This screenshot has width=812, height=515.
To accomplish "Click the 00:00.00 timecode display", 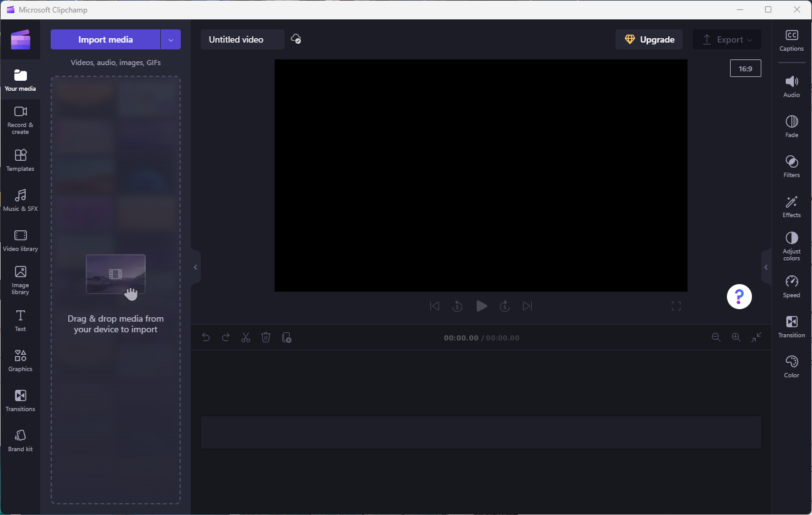I will (461, 338).
